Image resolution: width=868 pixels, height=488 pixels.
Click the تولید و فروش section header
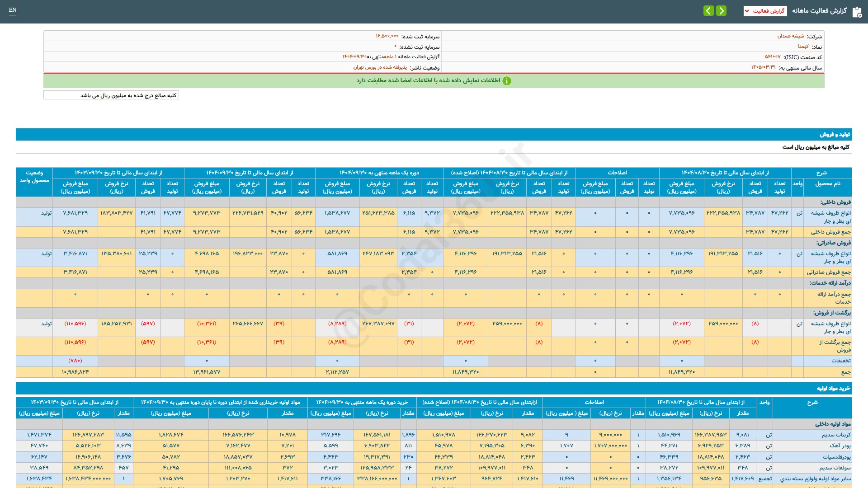[x=835, y=135]
